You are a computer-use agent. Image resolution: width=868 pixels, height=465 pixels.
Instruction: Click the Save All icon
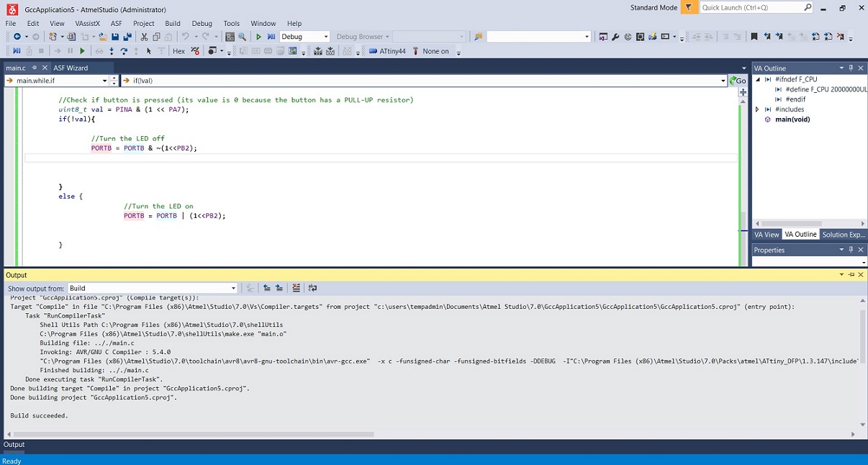pyautogui.click(x=127, y=37)
